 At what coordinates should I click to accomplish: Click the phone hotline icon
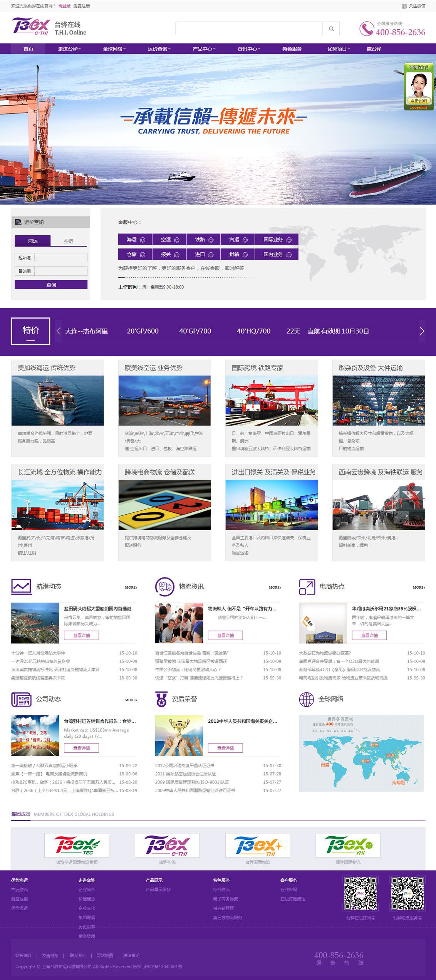pyautogui.click(x=366, y=29)
